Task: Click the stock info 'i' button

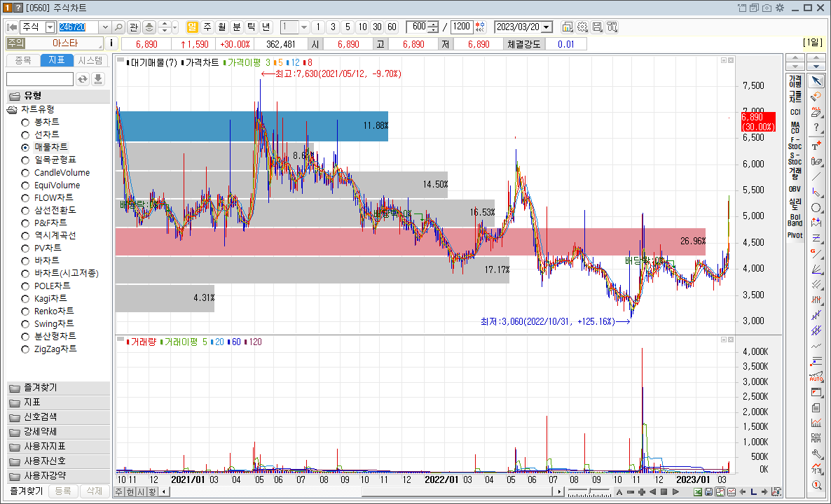Action: click(111, 44)
